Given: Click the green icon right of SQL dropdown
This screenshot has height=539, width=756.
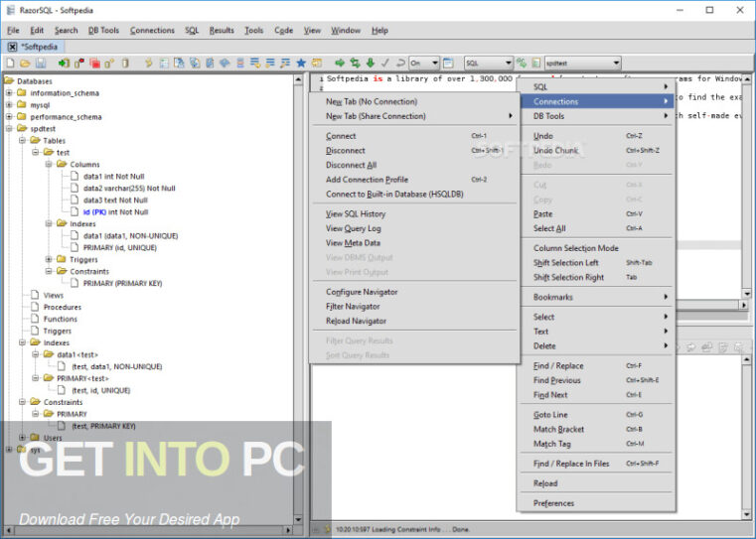Looking at the screenshot, I should coord(522,64).
